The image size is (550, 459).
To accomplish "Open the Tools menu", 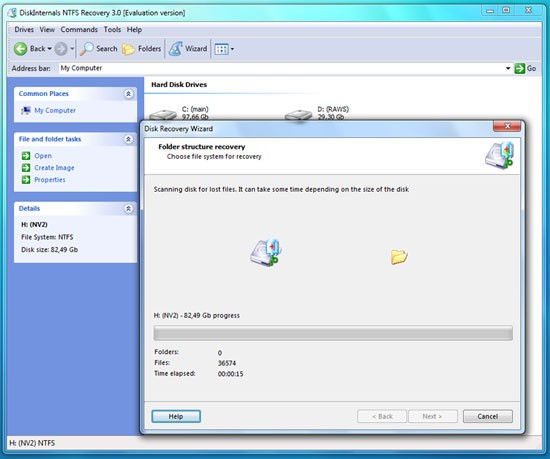I will 112,29.
